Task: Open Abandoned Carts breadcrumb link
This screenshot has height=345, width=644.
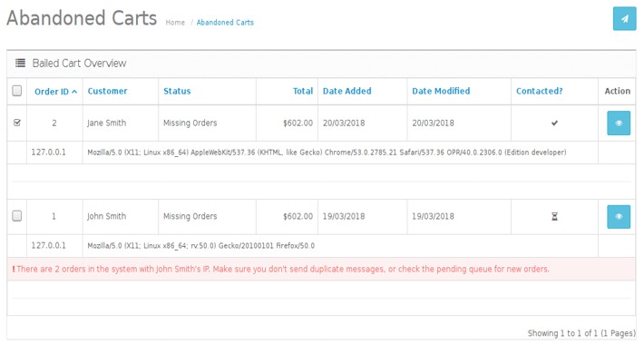Action: (x=225, y=23)
